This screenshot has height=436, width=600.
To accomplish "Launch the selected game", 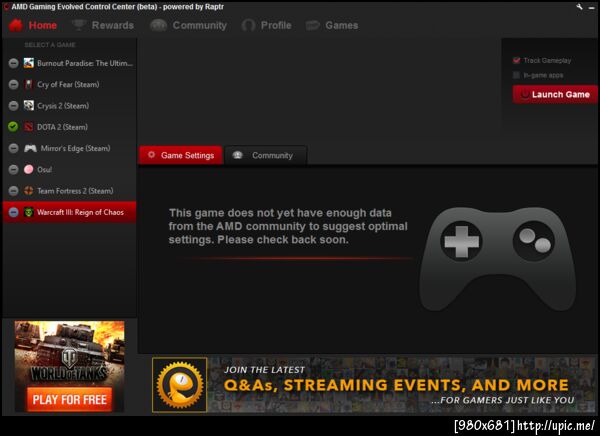I will [555, 94].
